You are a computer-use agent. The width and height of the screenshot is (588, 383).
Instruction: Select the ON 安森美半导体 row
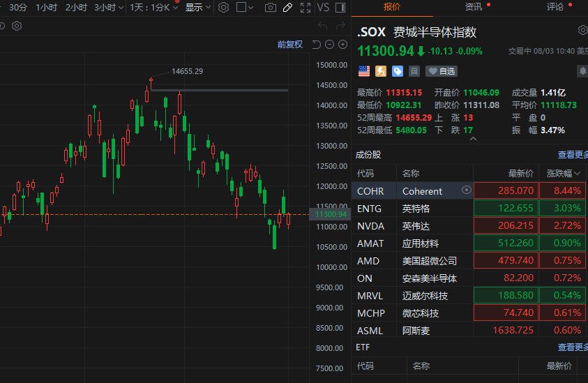click(469, 278)
